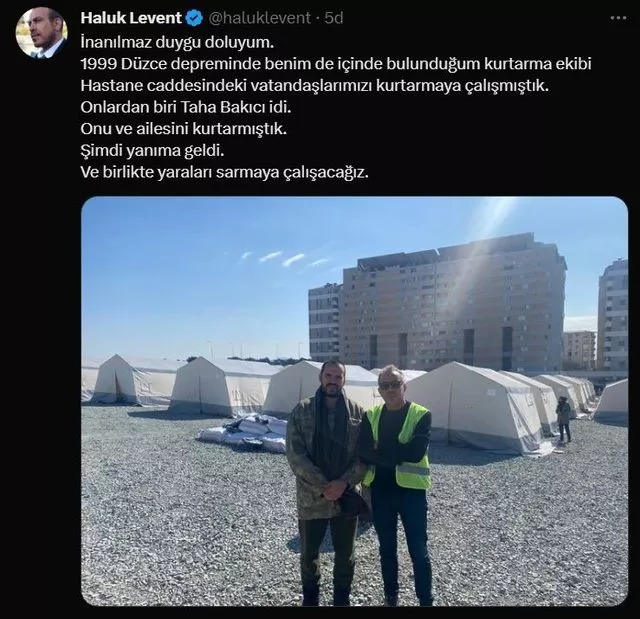Click the '1999 Düzce depreminde' text line
The height and width of the screenshot is (619, 640).
pyautogui.click(x=336, y=64)
